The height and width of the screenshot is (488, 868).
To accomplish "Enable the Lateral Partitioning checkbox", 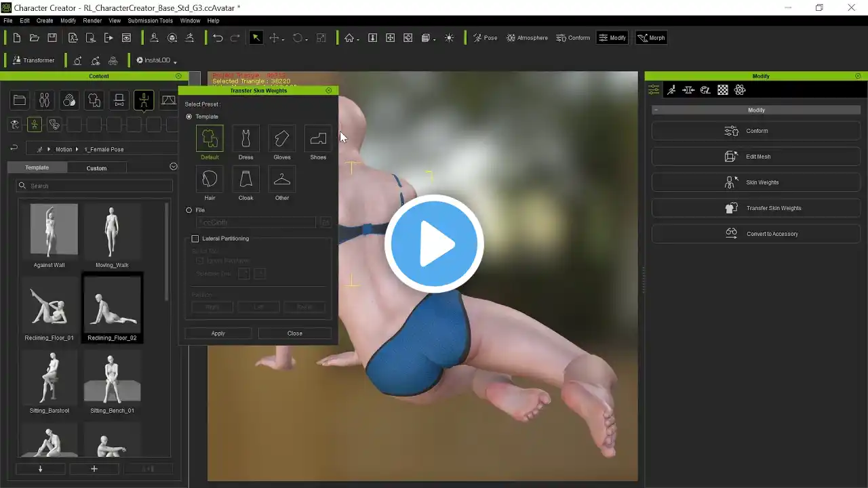I will tap(195, 239).
